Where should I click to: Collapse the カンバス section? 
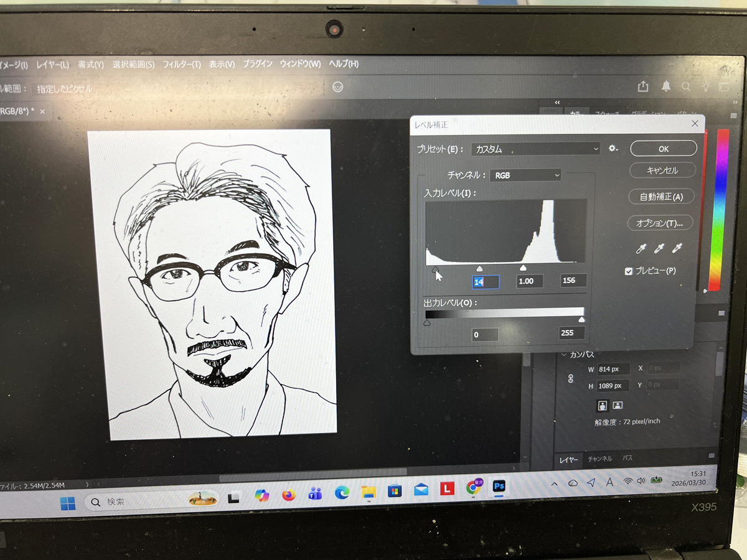coord(564,355)
